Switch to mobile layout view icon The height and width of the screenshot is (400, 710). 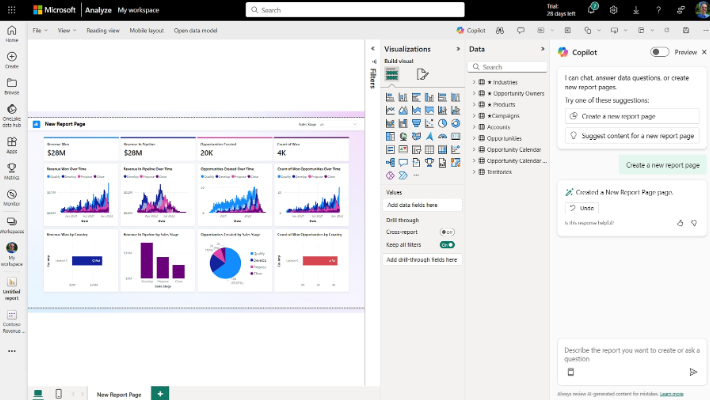[58, 394]
